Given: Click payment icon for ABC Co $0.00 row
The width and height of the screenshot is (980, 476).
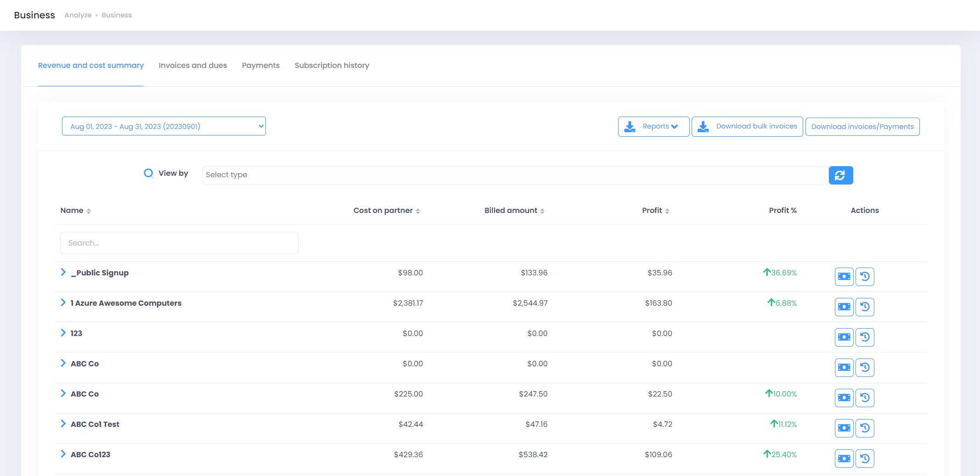Looking at the screenshot, I should point(844,368).
